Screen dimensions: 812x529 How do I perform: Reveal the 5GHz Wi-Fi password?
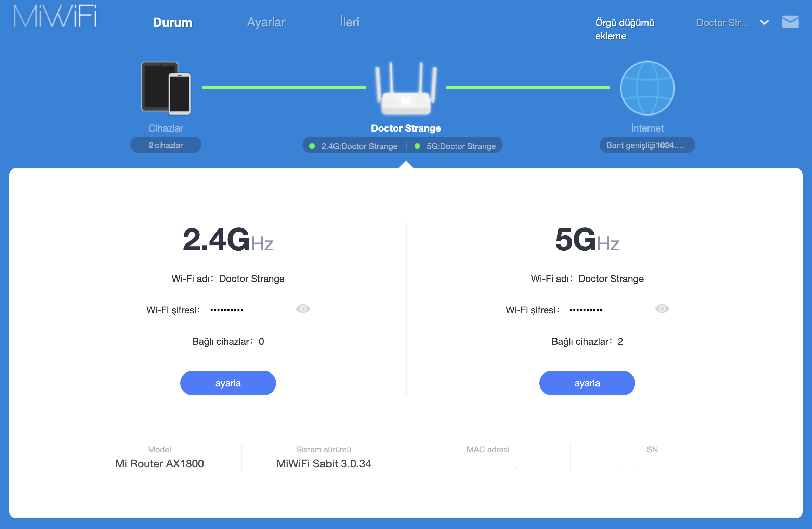click(662, 309)
